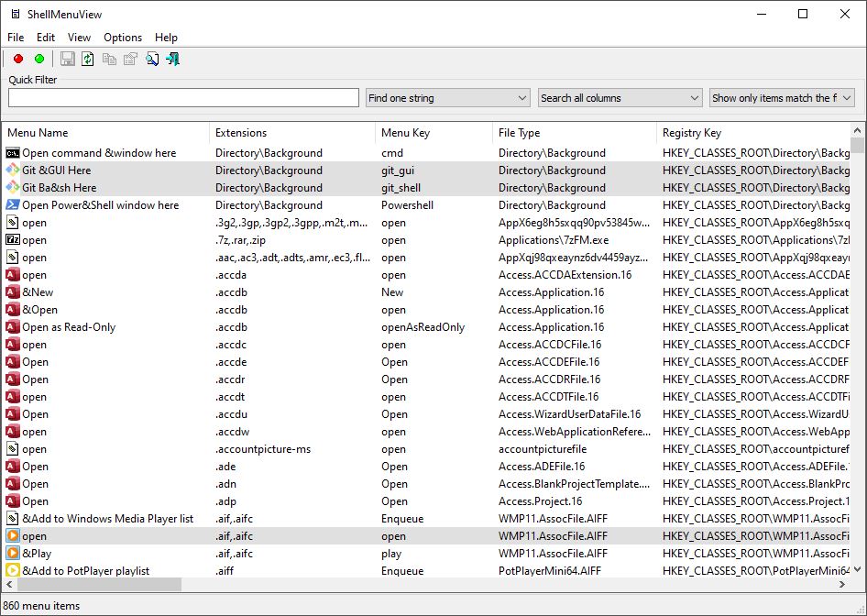Open the View menu
The width and height of the screenshot is (867, 616).
79,37
